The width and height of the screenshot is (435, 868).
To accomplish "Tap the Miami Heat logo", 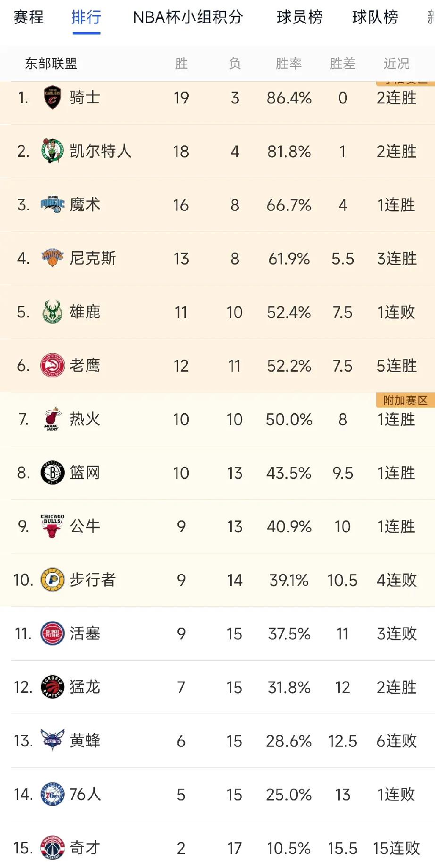I will click(52, 419).
